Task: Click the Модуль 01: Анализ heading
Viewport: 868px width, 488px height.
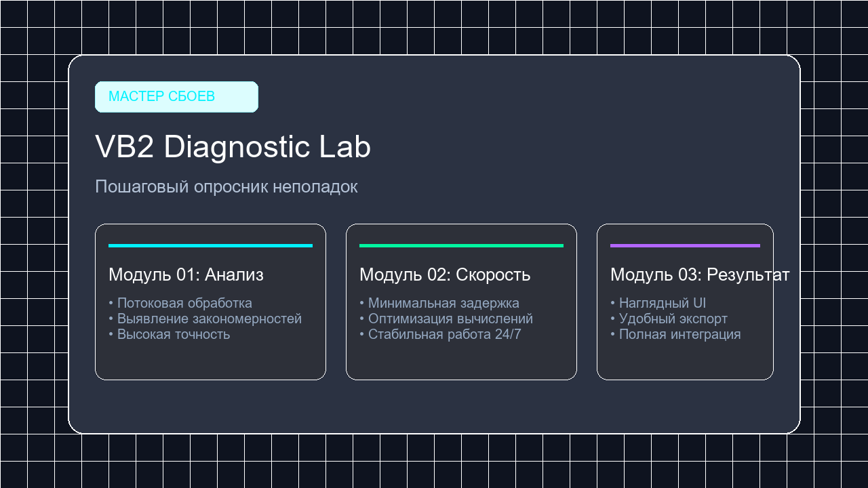Action: tap(186, 274)
